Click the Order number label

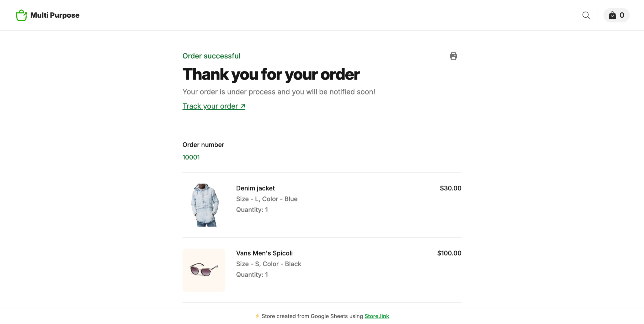click(x=203, y=145)
